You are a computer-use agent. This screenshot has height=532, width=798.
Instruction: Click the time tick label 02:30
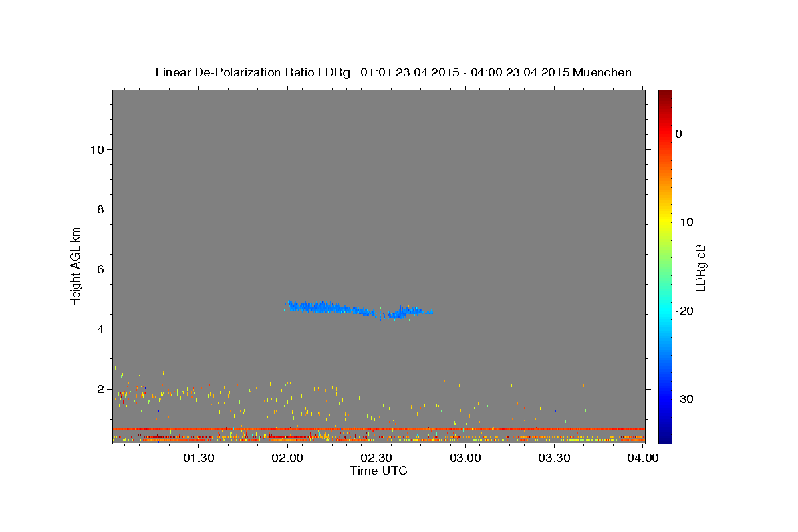pos(376,458)
